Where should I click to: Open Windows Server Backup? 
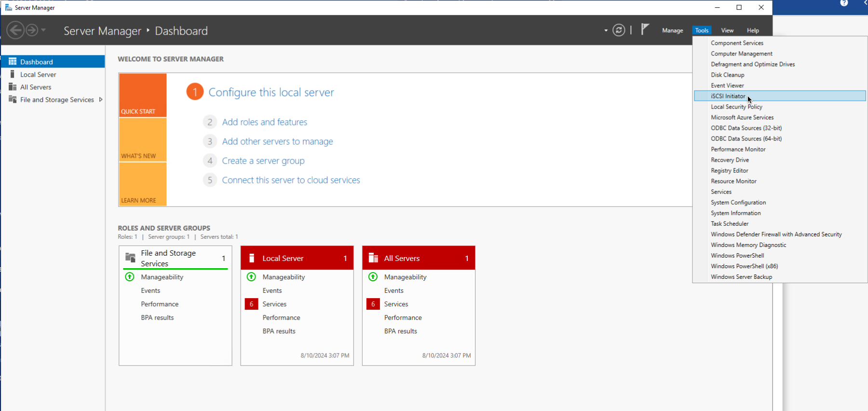click(x=780, y=276)
